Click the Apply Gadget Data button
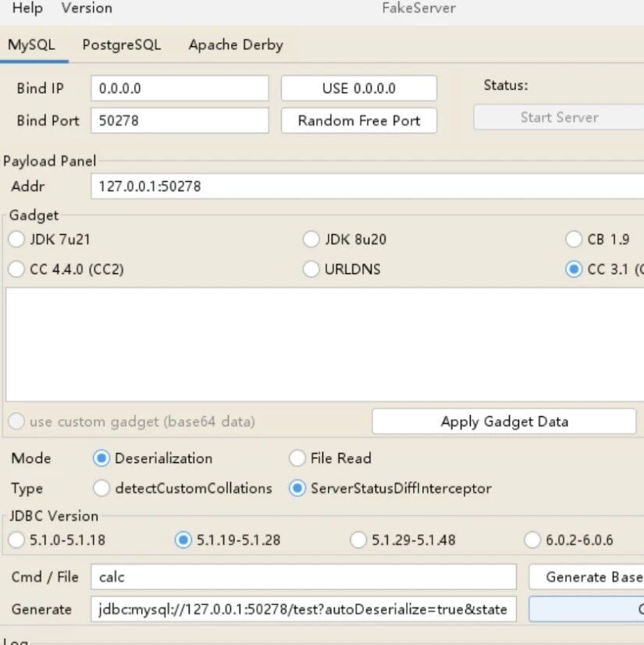 coord(504,421)
